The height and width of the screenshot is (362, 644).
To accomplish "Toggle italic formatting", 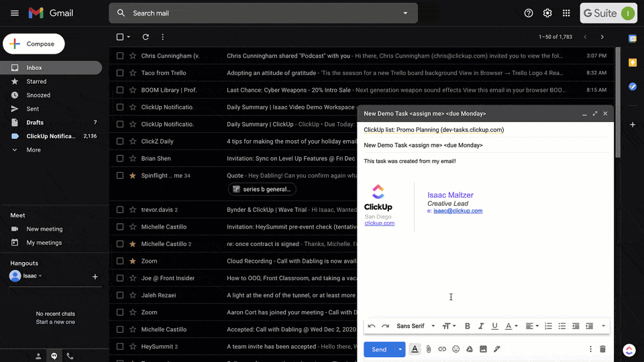I will pyautogui.click(x=481, y=326).
